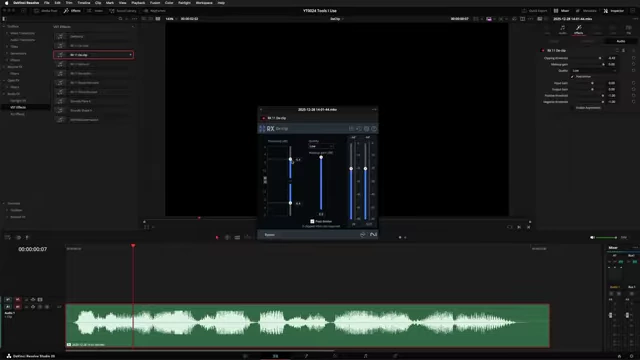Open options menu of plugin window

(374, 109)
